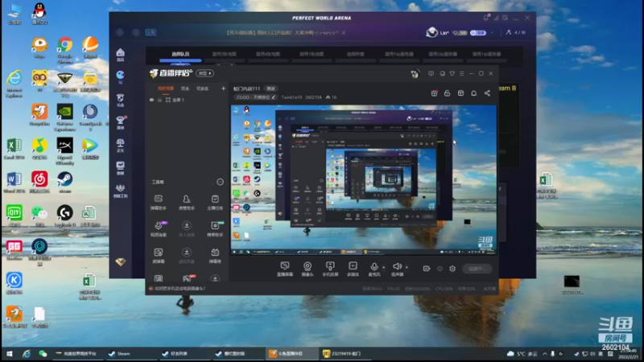Click the stream preview area
This screenshot has width=644, height=362.
pyautogui.click(x=364, y=179)
